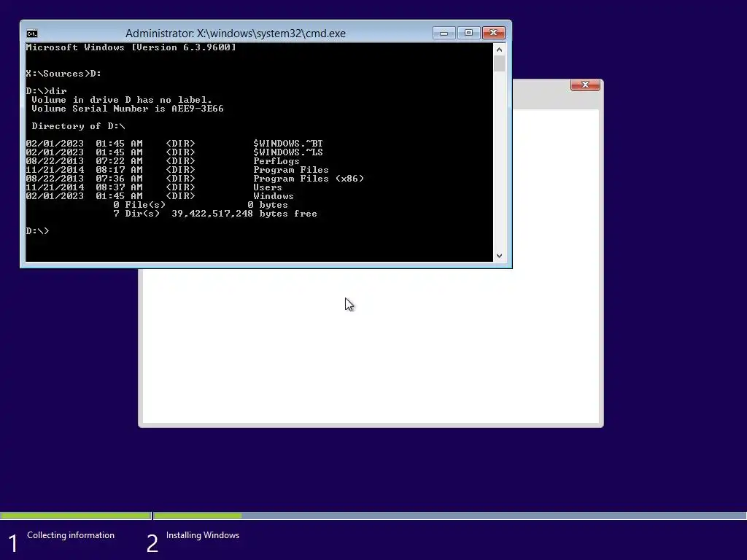The image size is (747, 560).
Task: Click the Volume Serial Number line
Action: (x=127, y=109)
